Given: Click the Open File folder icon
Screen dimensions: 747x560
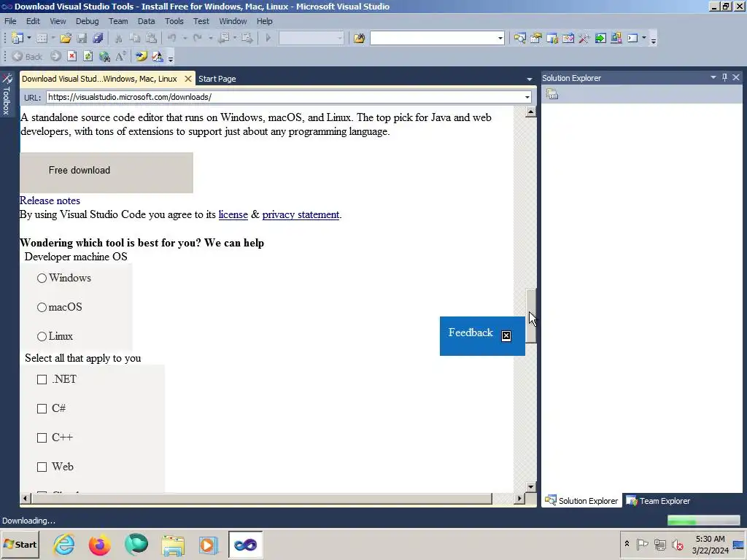Looking at the screenshot, I should (x=66, y=38).
